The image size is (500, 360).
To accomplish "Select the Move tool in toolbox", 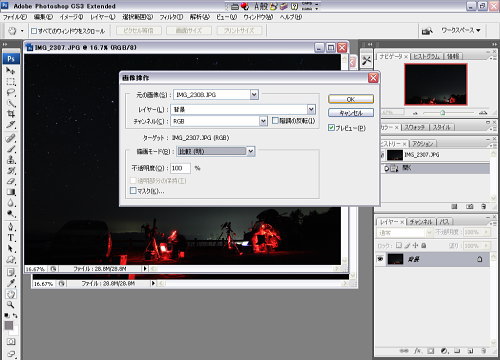I will (x=11, y=71).
